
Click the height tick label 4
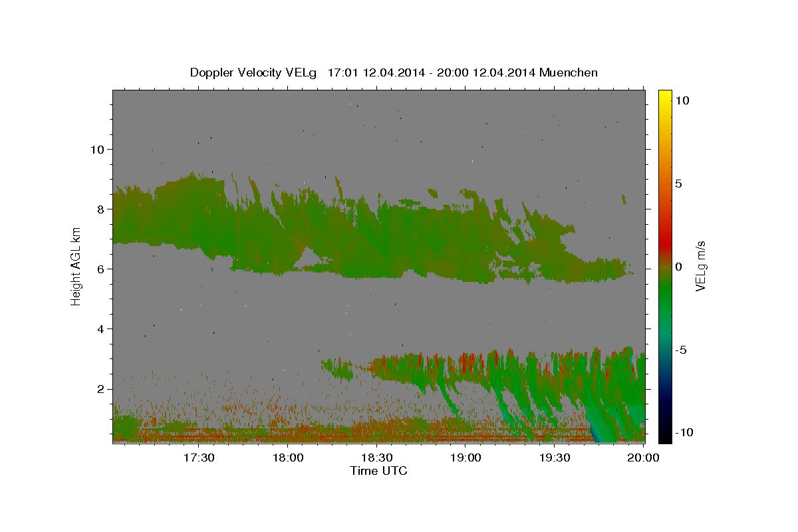100,329
